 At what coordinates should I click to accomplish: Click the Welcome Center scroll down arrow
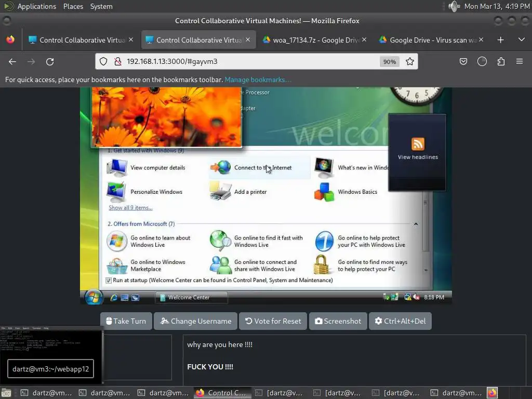pyautogui.click(x=426, y=270)
